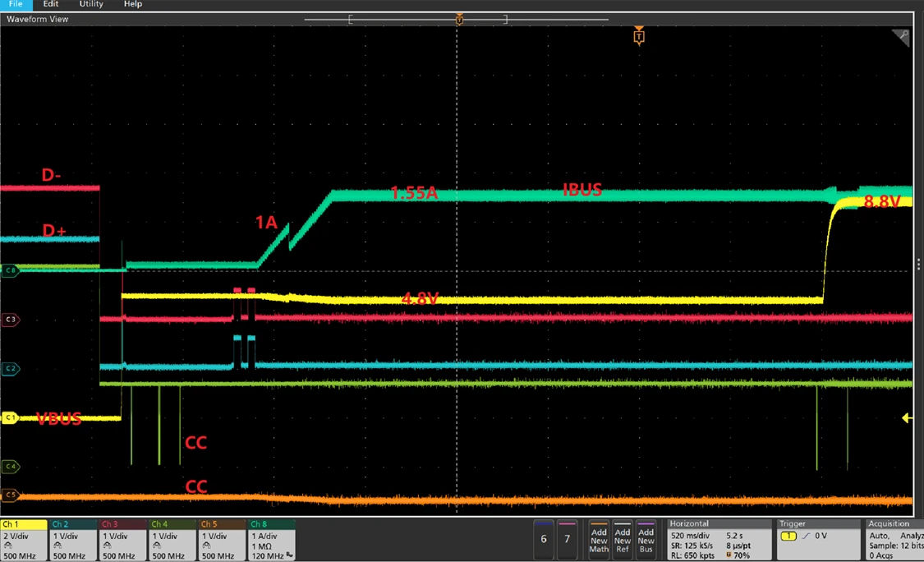Click the Add New Math button
Viewport: 924px width, 562px height.
tap(599, 539)
